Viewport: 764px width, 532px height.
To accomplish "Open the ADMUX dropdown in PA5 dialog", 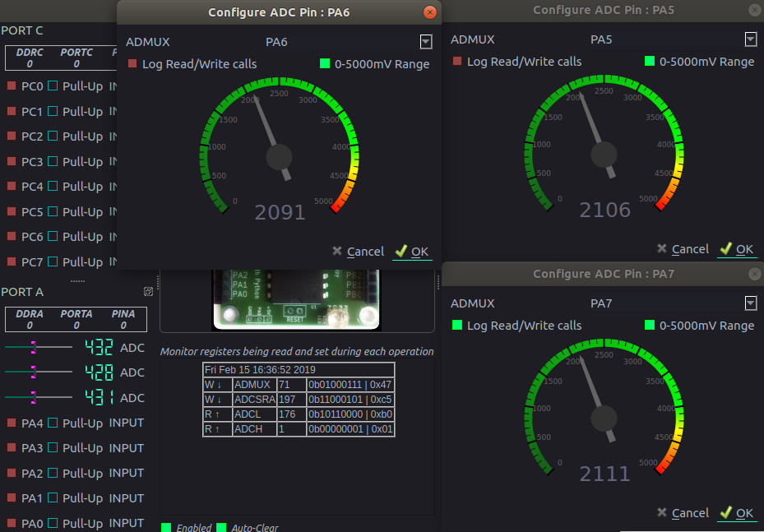I will (x=751, y=38).
